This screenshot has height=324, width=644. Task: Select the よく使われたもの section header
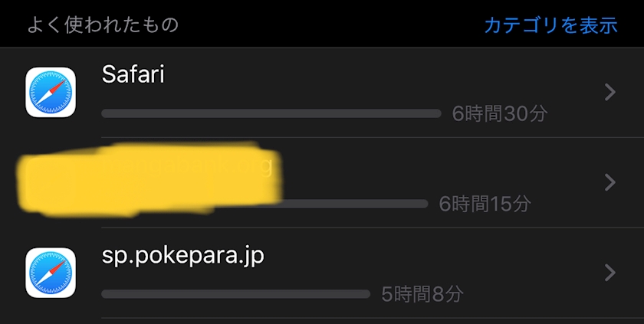pos(103,25)
